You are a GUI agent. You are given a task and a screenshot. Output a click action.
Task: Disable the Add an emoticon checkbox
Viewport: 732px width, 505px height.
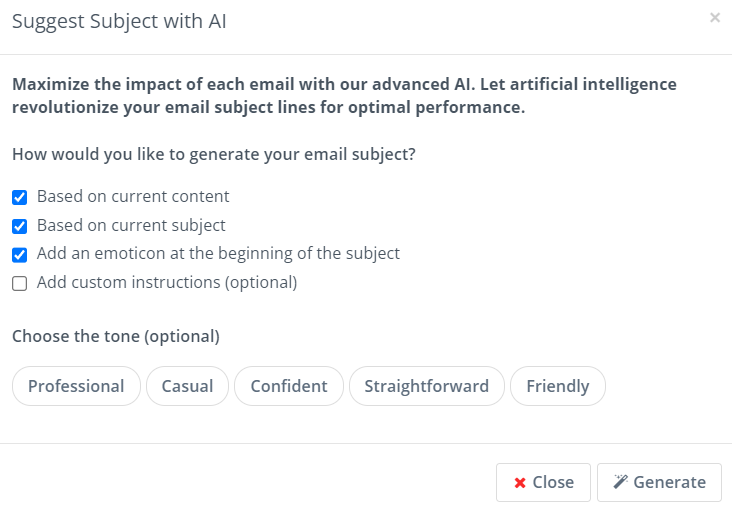coord(20,255)
